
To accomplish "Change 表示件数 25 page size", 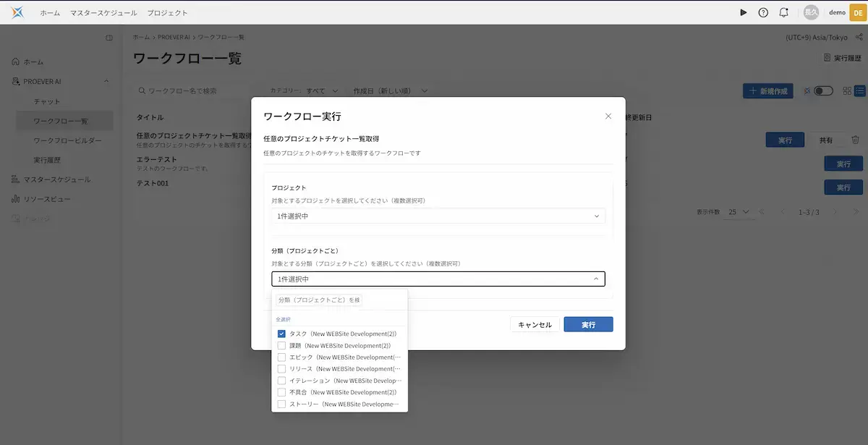I will (x=739, y=212).
